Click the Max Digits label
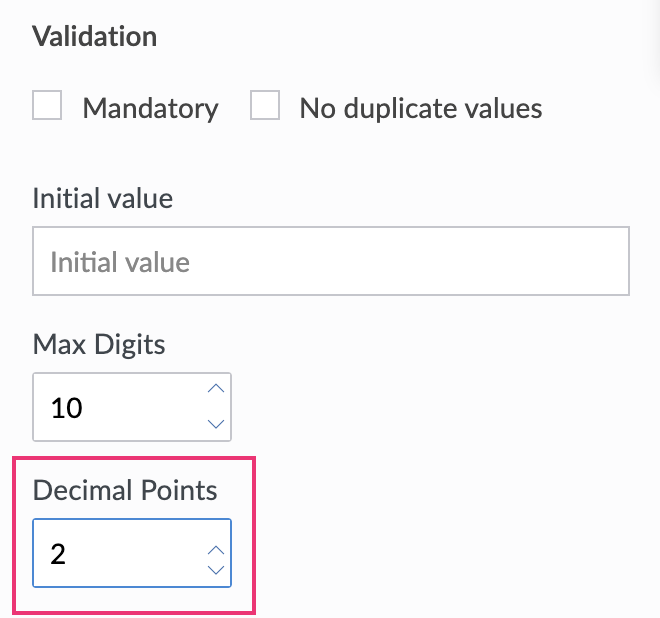660x618 pixels. pyautogui.click(x=99, y=345)
